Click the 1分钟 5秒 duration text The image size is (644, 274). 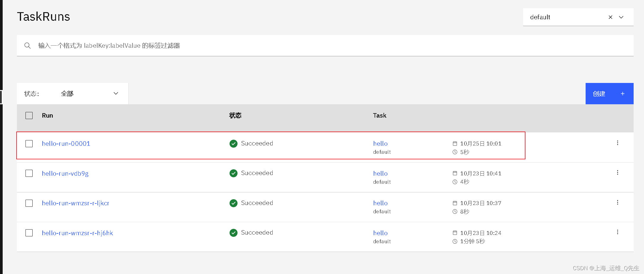[472, 241]
